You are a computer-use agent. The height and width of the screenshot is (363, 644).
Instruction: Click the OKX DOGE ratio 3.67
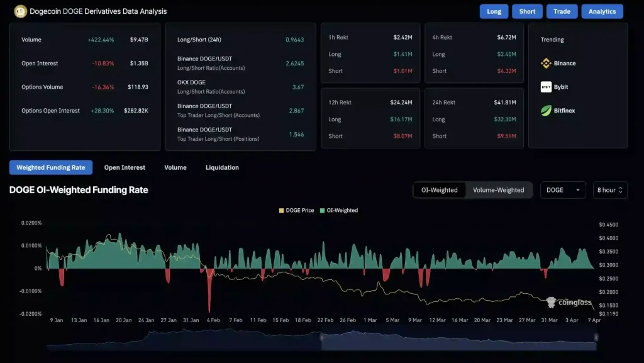(297, 87)
